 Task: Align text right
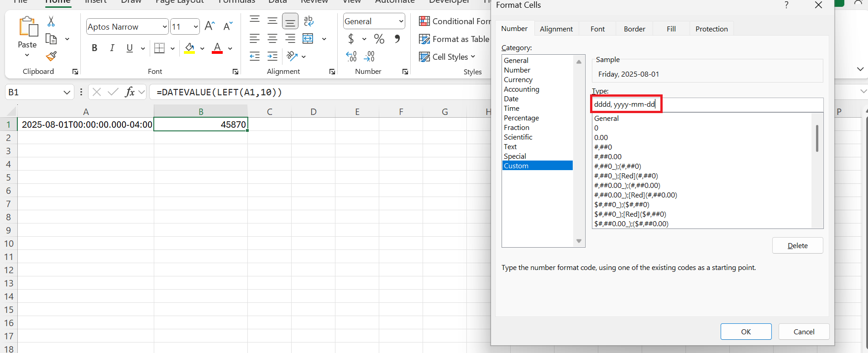click(290, 39)
